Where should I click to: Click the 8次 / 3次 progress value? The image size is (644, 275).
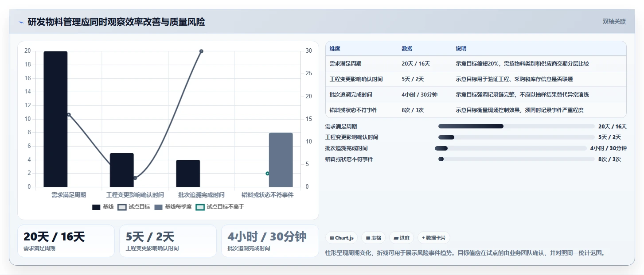tap(609, 159)
